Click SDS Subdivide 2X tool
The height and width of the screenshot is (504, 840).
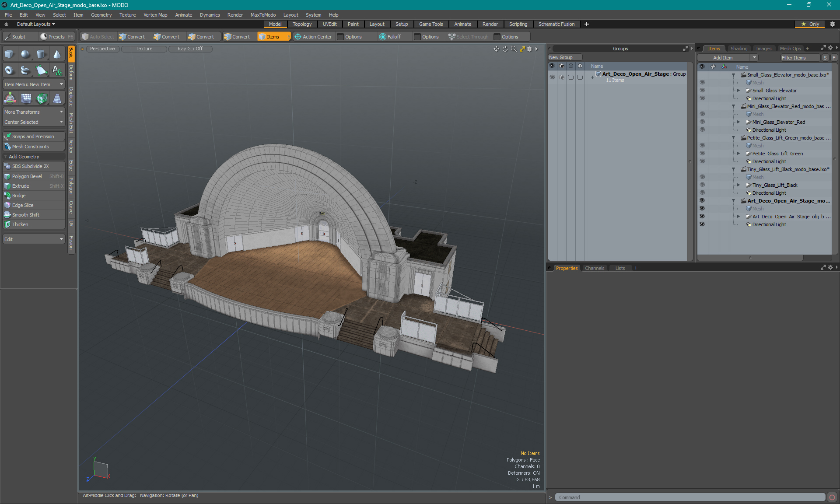34,166
